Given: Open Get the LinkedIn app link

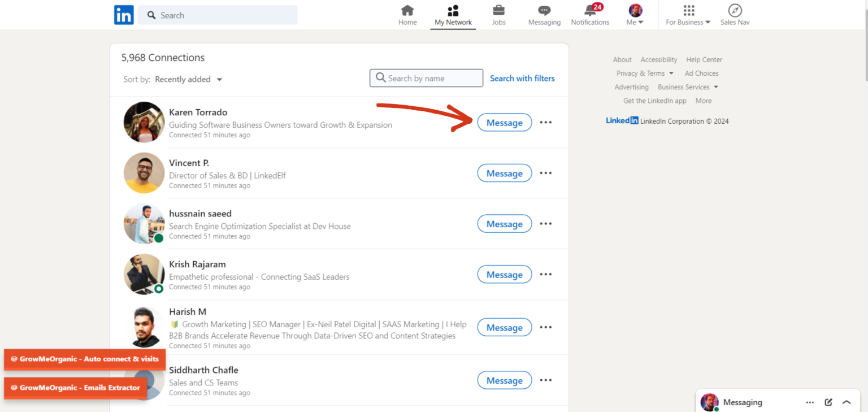Looking at the screenshot, I should click(x=655, y=101).
